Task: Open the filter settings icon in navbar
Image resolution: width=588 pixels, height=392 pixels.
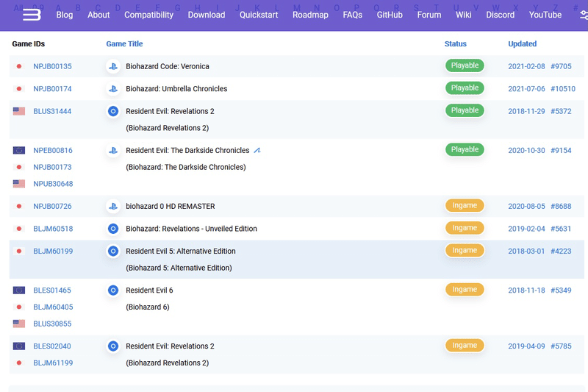Action: coord(584,15)
